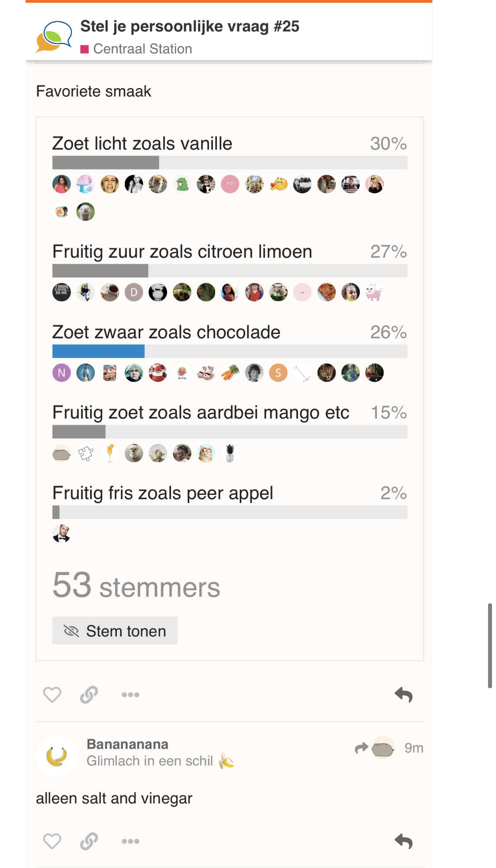The image size is (496, 868).
Task: Like Banananana's salt and vinegar post
Action: pos(52,841)
